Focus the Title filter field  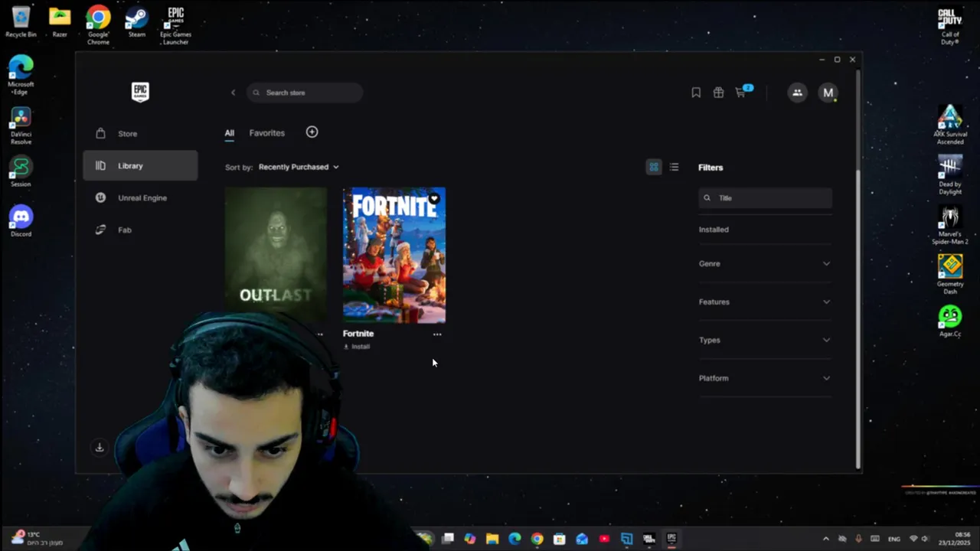pos(766,197)
